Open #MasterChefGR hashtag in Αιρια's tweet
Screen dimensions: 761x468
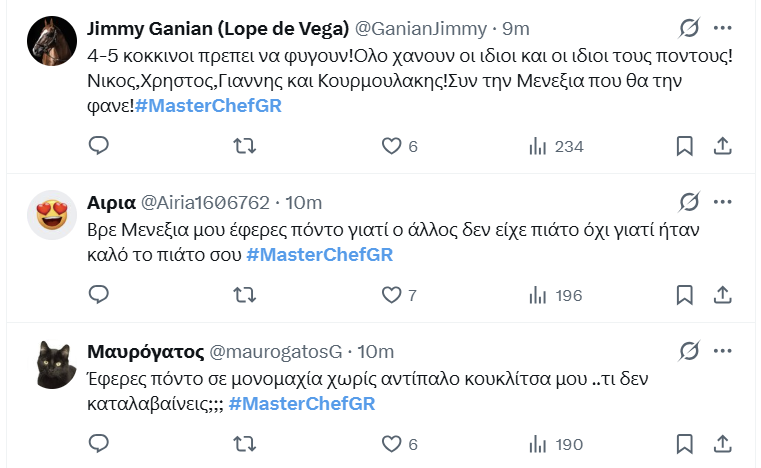pyautogui.click(x=319, y=254)
